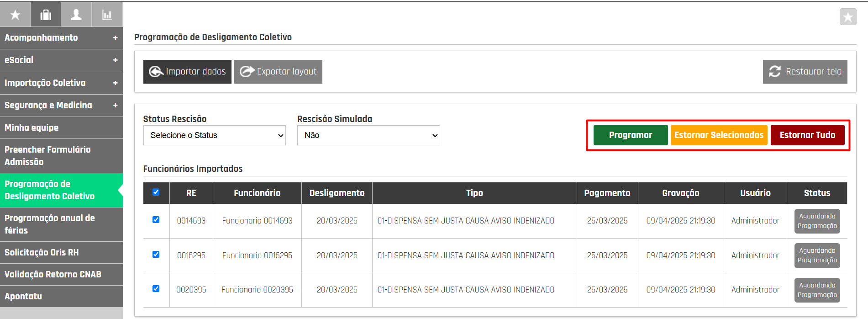The height and width of the screenshot is (319, 868).
Task: Uncheck the checkbox for employee 0020395
Action: (156, 289)
